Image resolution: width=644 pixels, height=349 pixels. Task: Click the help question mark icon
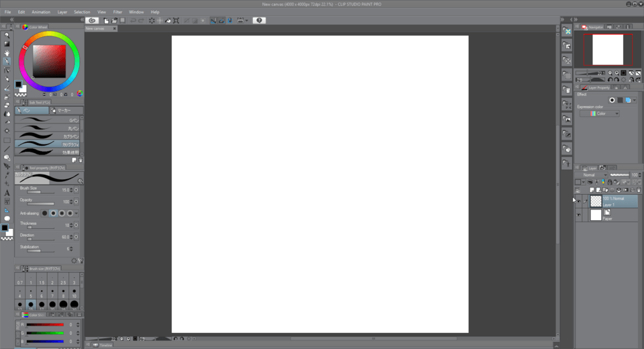[259, 21]
